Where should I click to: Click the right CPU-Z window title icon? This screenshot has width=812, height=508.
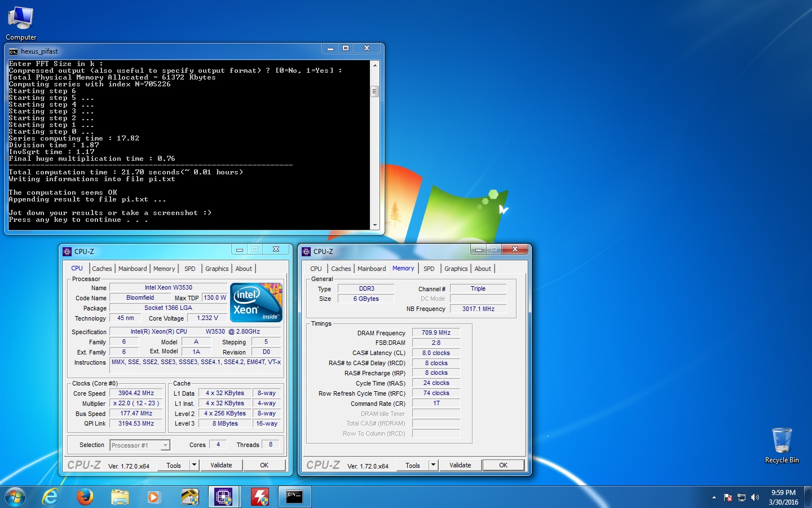click(x=306, y=252)
